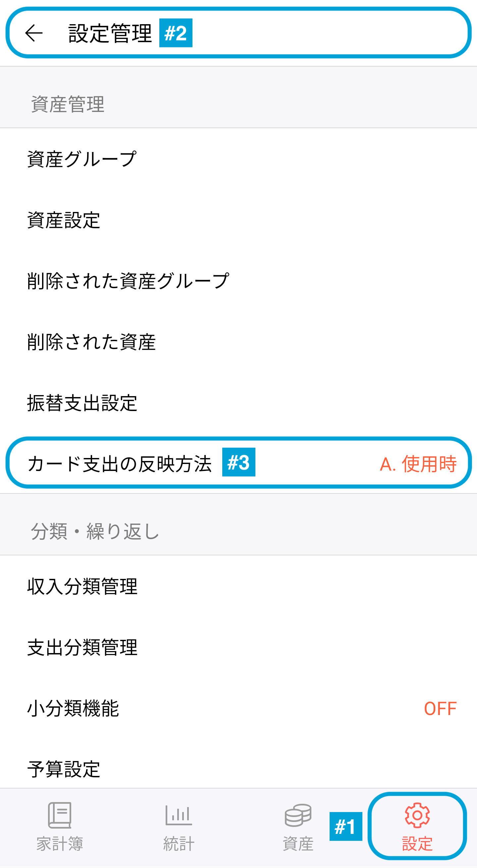Open カード支出の反映方法 setting
Image resolution: width=477 pixels, height=868 pixels.
238,464
